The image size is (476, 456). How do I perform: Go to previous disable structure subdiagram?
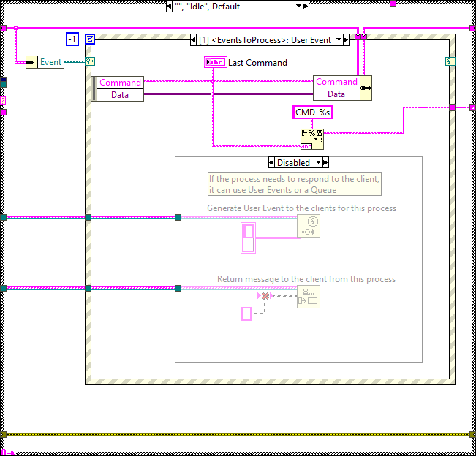click(271, 162)
